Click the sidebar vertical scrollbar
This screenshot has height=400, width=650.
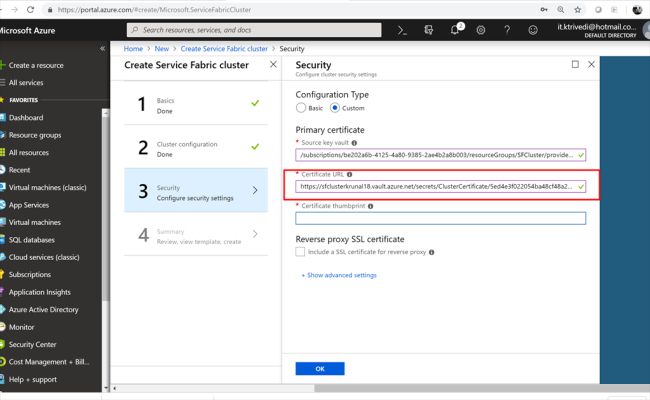tap(106, 207)
